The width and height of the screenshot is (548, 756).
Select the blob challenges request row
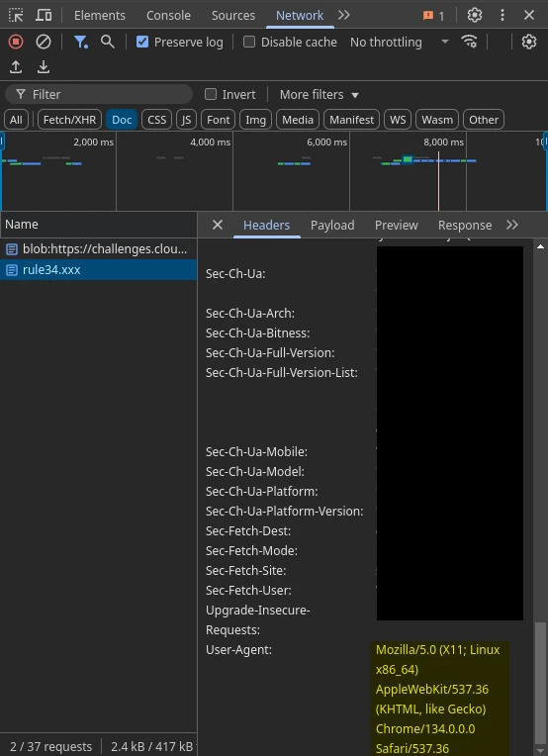[98, 249]
